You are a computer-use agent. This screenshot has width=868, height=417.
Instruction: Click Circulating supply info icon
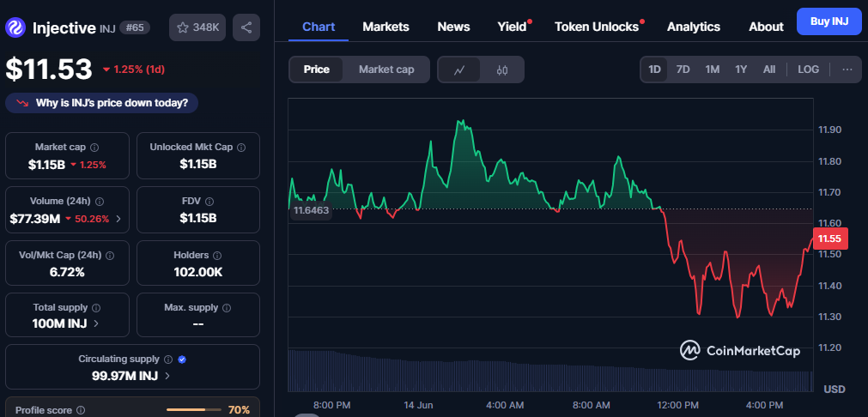coord(168,360)
